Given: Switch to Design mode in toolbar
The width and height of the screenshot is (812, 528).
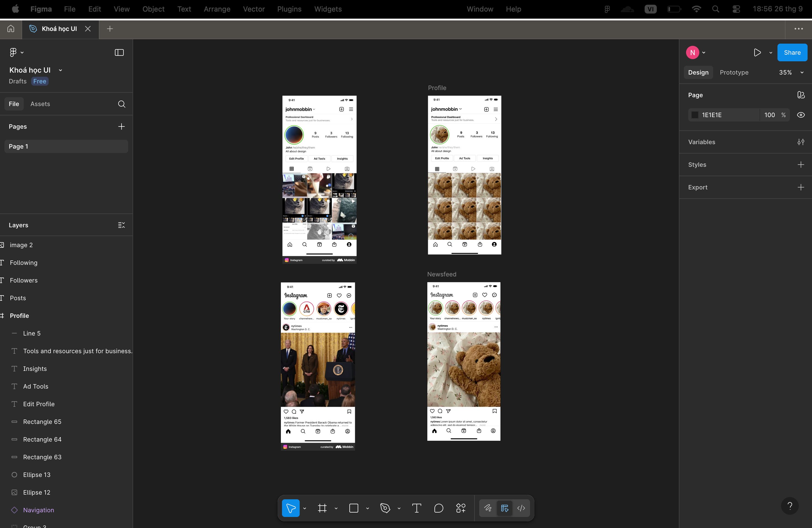Looking at the screenshot, I should (505, 508).
